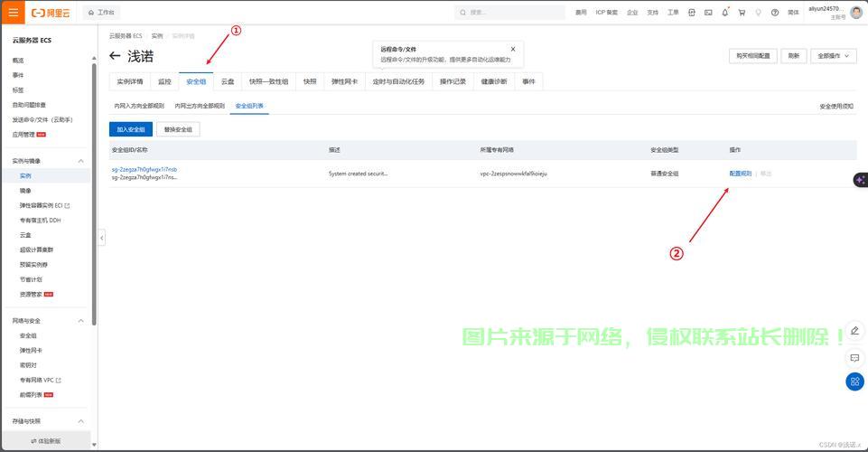
Task: Click external-link icon next to 弹性容器实例 ECI
Action: coord(68,205)
